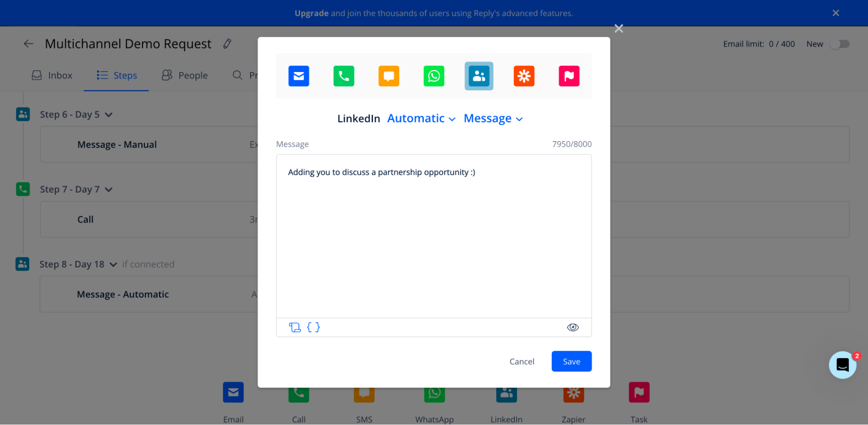
Task: Save the LinkedIn message step
Action: pos(571,361)
